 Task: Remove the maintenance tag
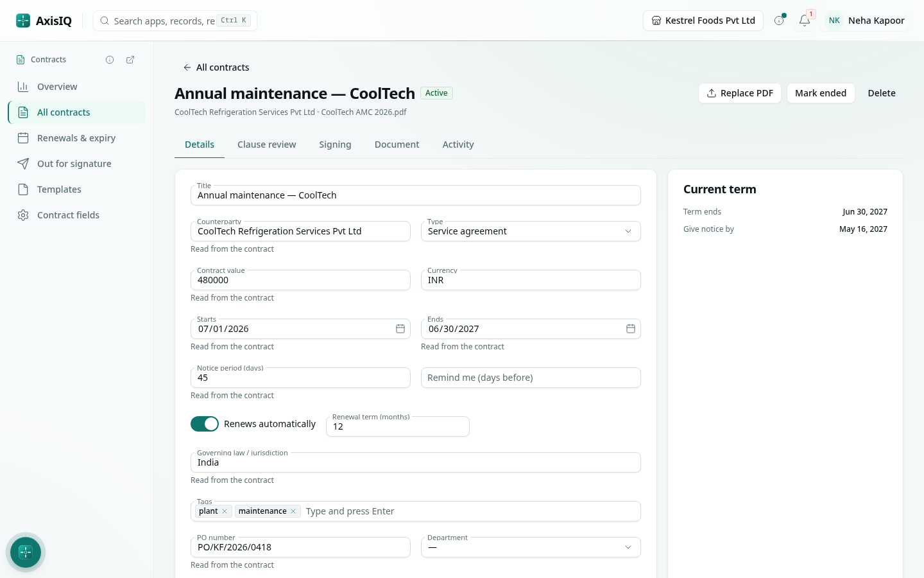[293, 511]
